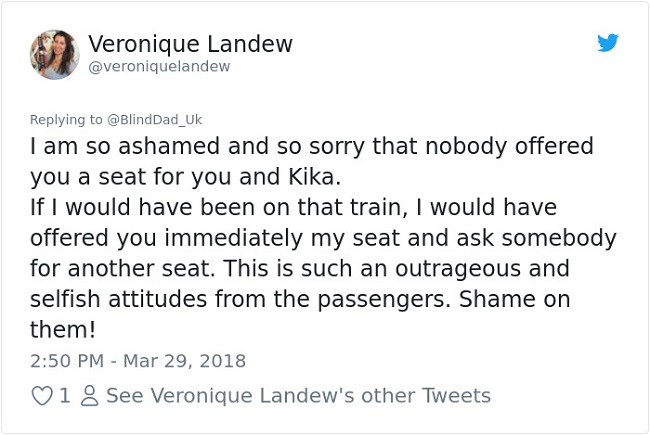Image resolution: width=650 pixels, height=435 pixels.
Task: Click the "Replying to" label text
Action: [x=67, y=119]
